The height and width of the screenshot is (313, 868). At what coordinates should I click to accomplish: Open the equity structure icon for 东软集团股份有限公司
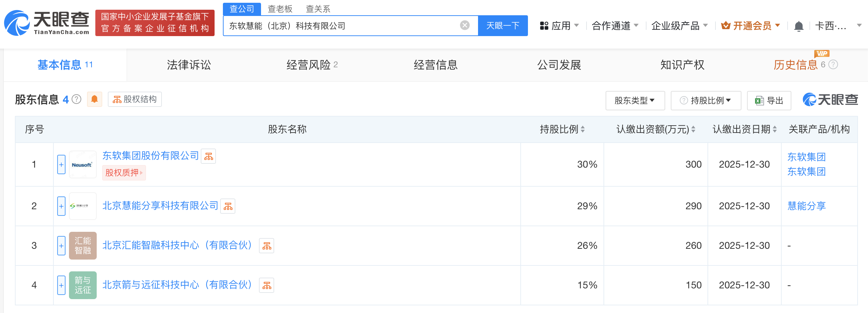point(209,156)
